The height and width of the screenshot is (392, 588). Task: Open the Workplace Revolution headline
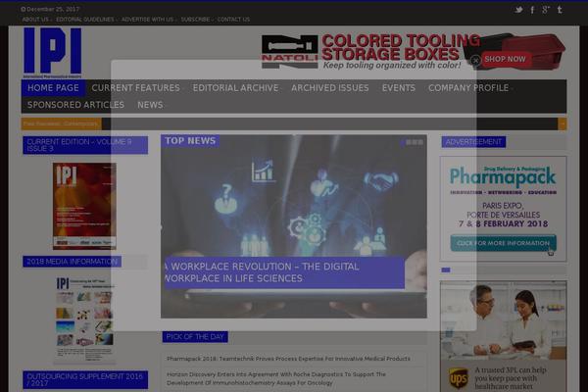(262, 272)
